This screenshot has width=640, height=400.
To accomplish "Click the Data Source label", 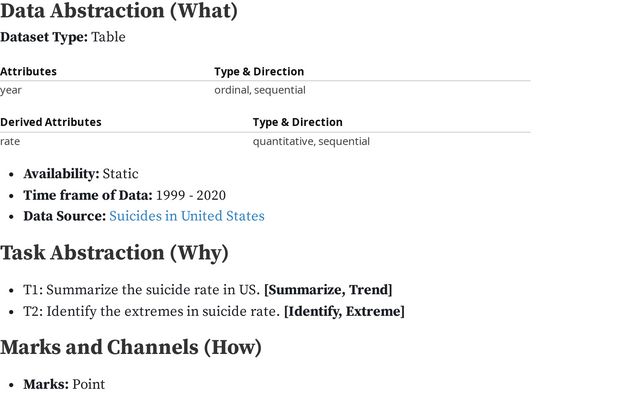I will 65,216.
